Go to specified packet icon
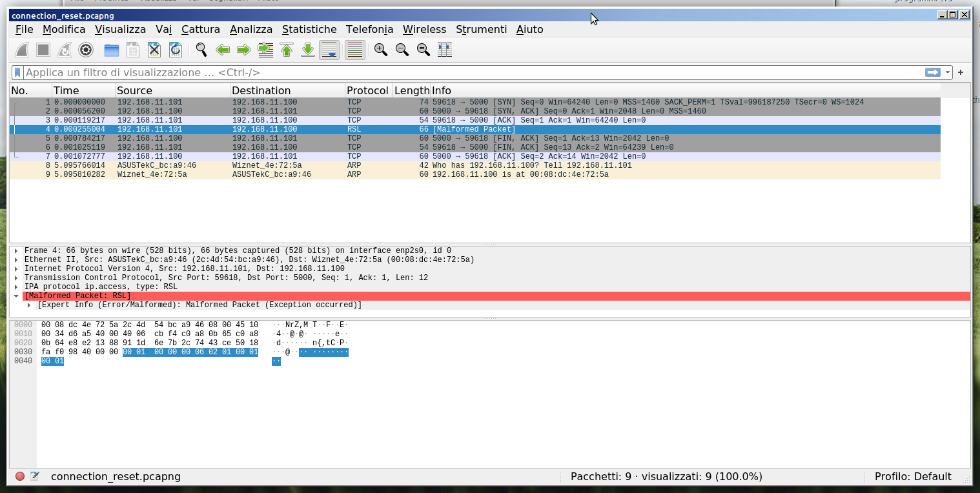Viewport: 980px width, 493px height. (265, 50)
